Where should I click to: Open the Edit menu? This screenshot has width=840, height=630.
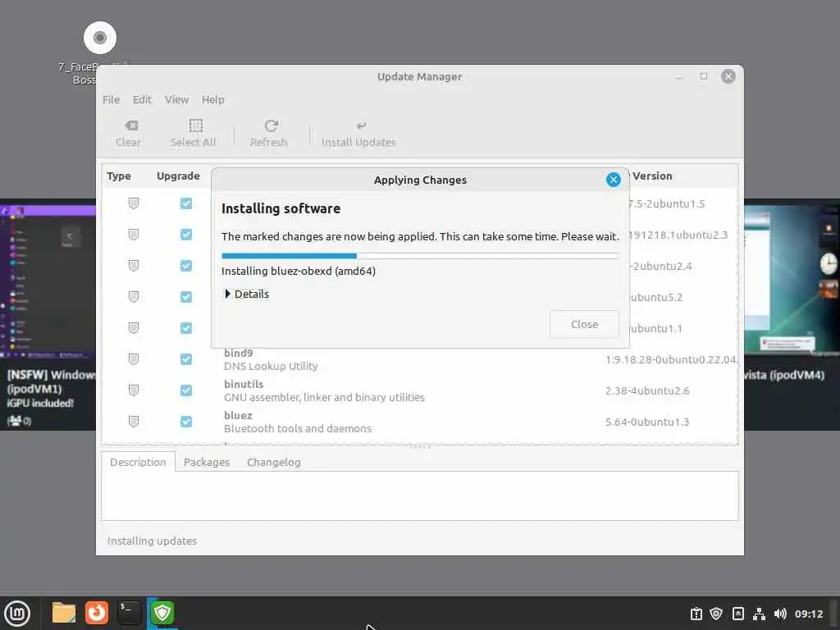[x=142, y=99]
